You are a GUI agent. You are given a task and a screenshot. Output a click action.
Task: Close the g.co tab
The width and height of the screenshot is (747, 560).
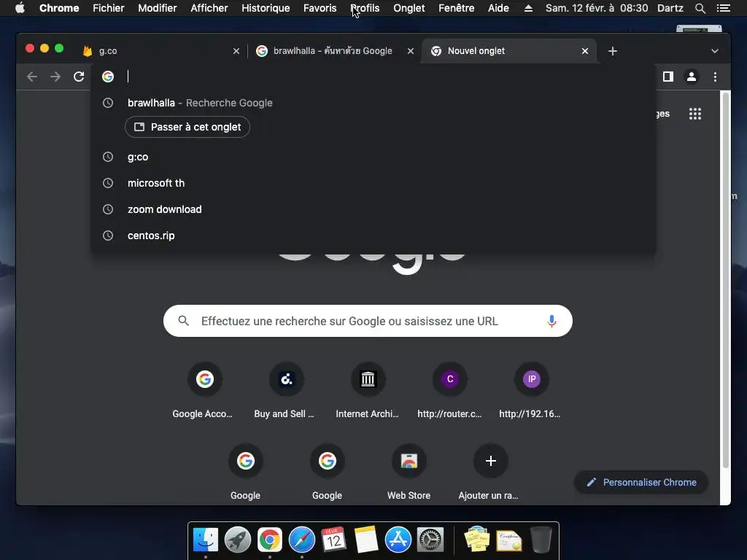[236, 51]
